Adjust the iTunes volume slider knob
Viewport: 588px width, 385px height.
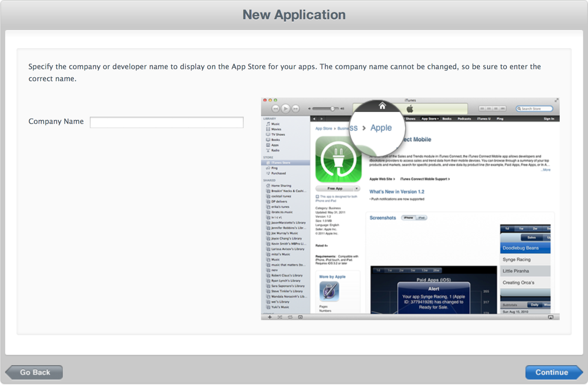coord(332,109)
